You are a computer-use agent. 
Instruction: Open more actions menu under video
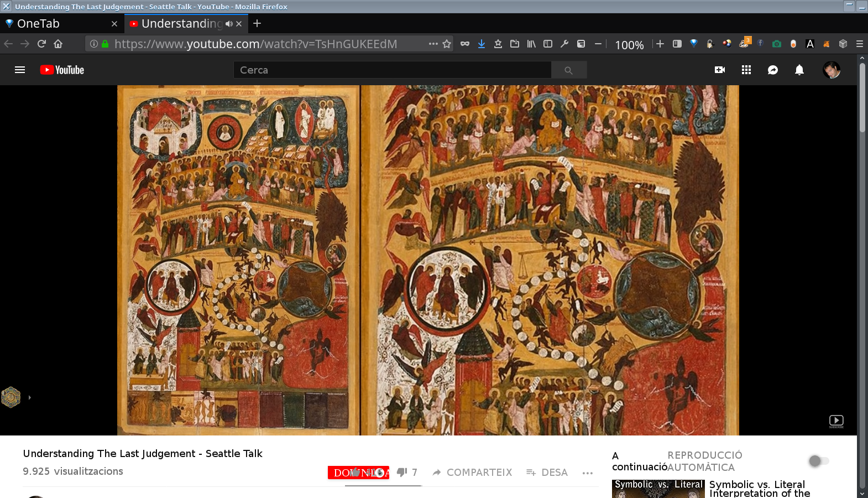[x=588, y=473]
